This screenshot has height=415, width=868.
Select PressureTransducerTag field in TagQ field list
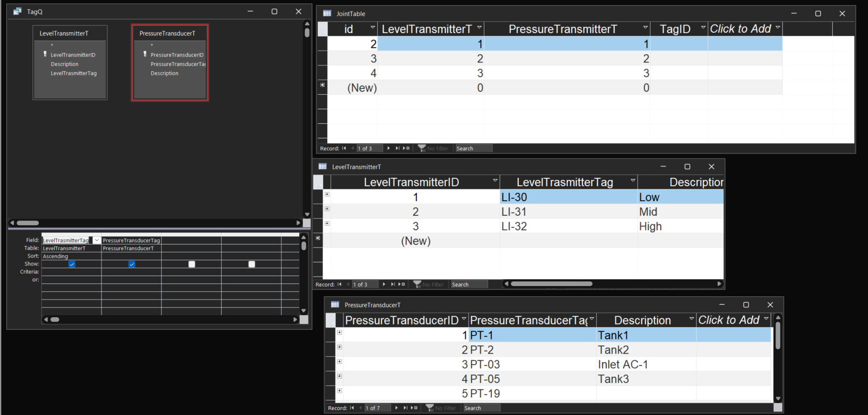click(178, 64)
